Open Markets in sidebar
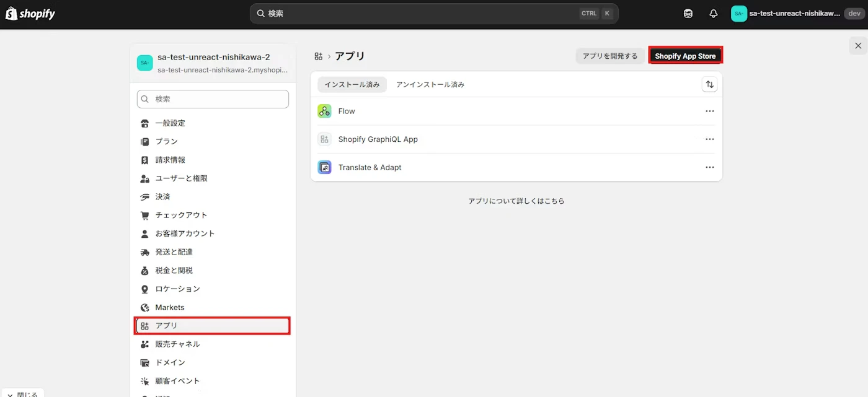The height and width of the screenshot is (397, 868). (x=213, y=307)
